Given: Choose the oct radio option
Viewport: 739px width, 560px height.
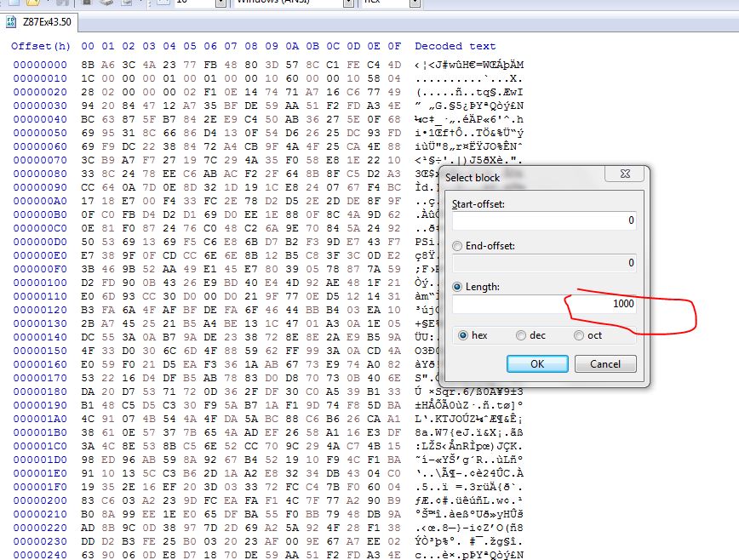Looking at the screenshot, I should click(579, 335).
